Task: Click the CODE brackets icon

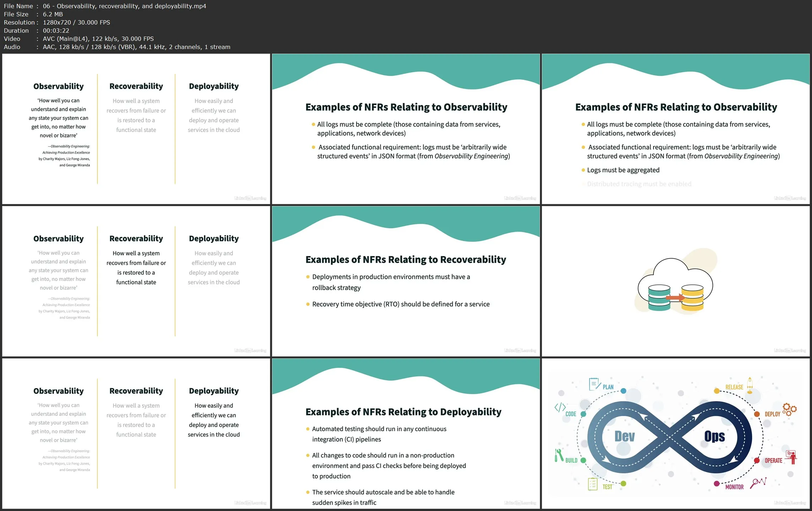Action: pos(560,407)
